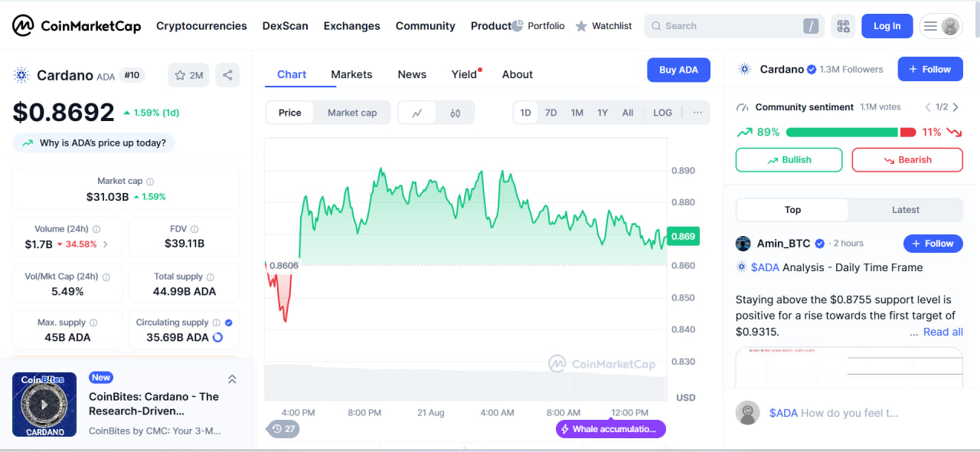Click the Buy ADA button

678,70
